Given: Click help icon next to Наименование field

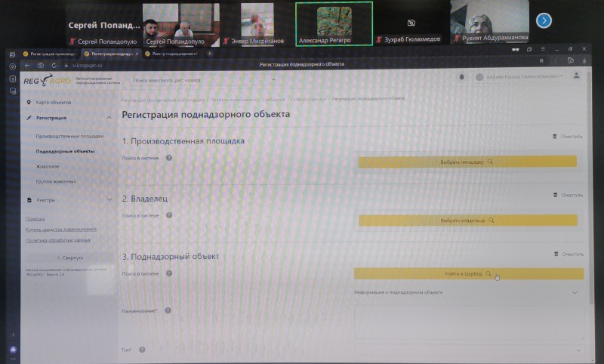Looking at the screenshot, I should point(167,310).
